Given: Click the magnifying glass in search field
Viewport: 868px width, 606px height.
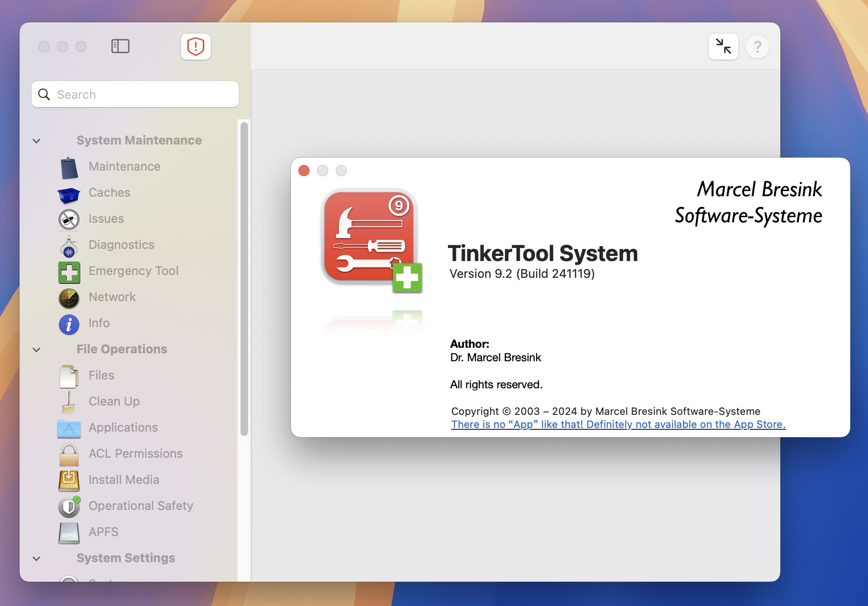Looking at the screenshot, I should click(x=44, y=94).
